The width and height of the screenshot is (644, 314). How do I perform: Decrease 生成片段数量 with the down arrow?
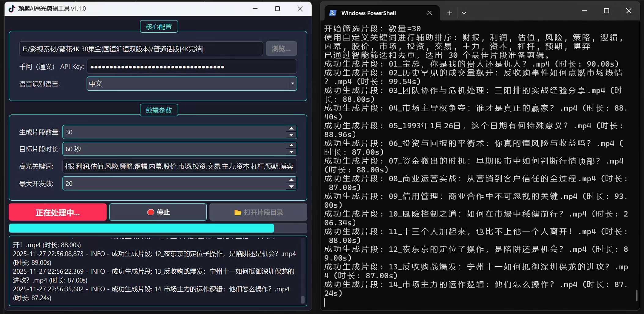pyautogui.click(x=291, y=135)
